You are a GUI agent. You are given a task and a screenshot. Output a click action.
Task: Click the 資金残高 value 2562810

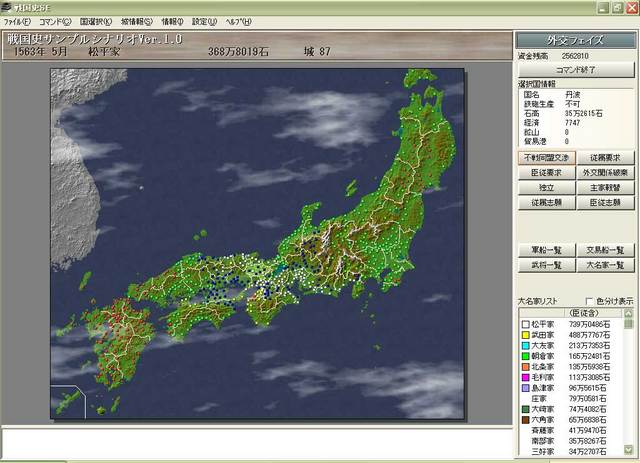tap(575, 56)
